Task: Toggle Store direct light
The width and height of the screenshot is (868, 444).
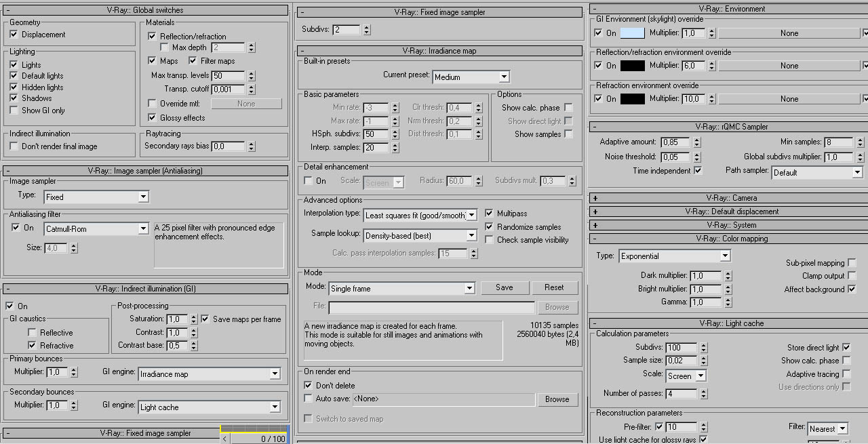Action: click(846, 348)
